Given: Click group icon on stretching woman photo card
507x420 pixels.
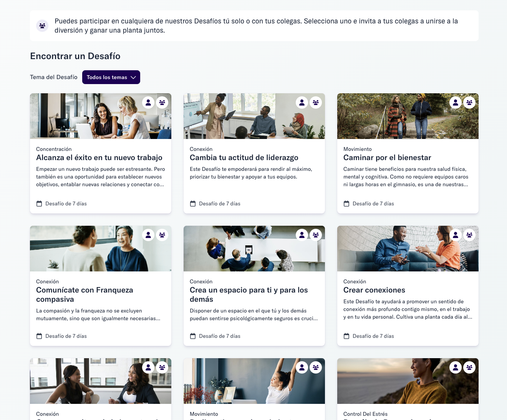Looking at the screenshot, I should pos(316,367).
